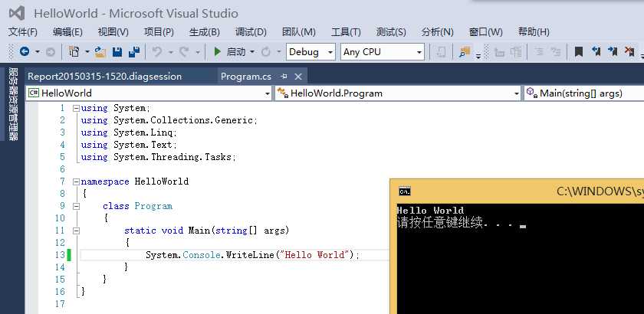Open the 帮助(H) menu
Screen dimensions: 644x314
[x=534, y=31]
